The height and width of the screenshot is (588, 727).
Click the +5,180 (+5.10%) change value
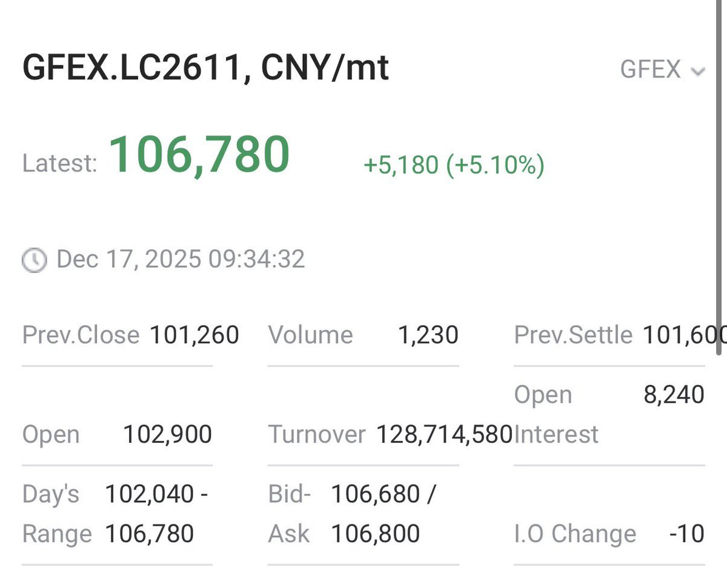point(454,165)
